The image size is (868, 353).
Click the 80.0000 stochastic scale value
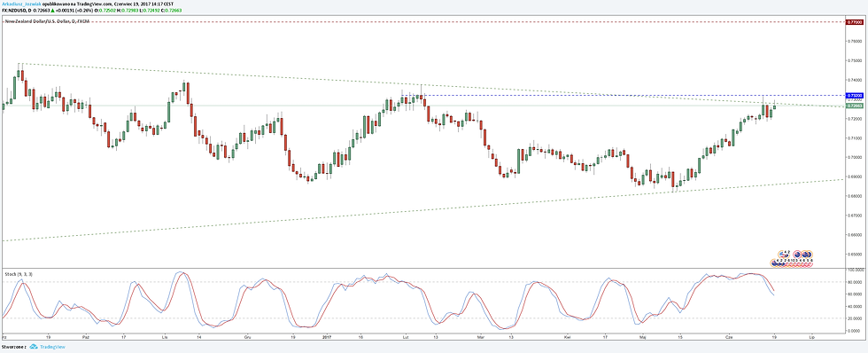tap(855, 282)
